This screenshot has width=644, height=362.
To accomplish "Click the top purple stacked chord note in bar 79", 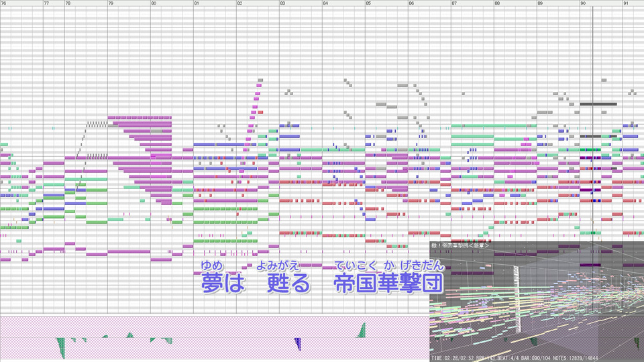I will click(x=140, y=118).
